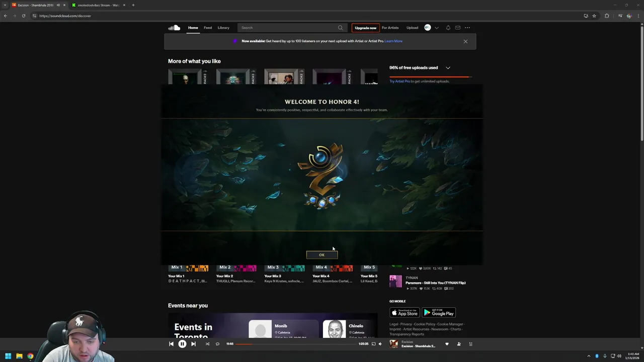
Task: Open Chrome from the taskbar
Action: click(x=30, y=356)
